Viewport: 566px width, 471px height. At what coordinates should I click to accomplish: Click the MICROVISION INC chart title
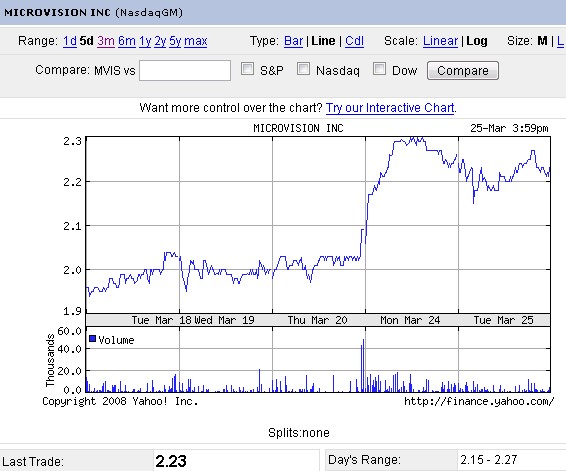click(298, 128)
